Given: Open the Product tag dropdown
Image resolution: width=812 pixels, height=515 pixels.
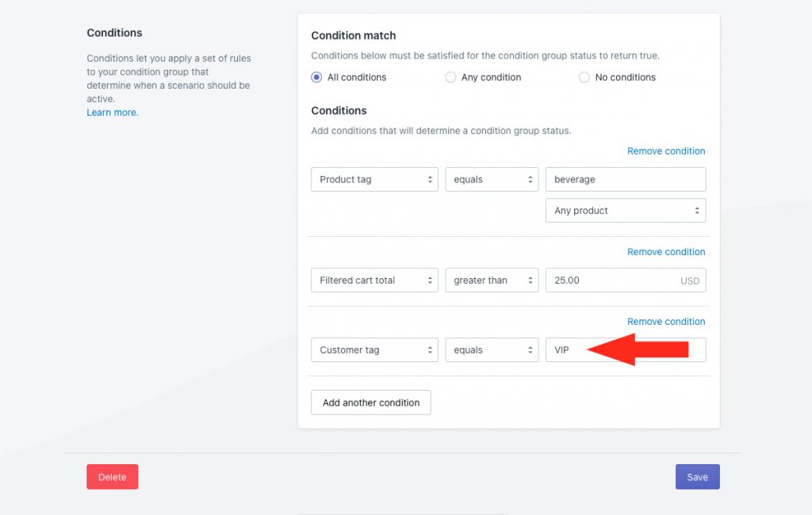Looking at the screenshot, I should (374, 180).
